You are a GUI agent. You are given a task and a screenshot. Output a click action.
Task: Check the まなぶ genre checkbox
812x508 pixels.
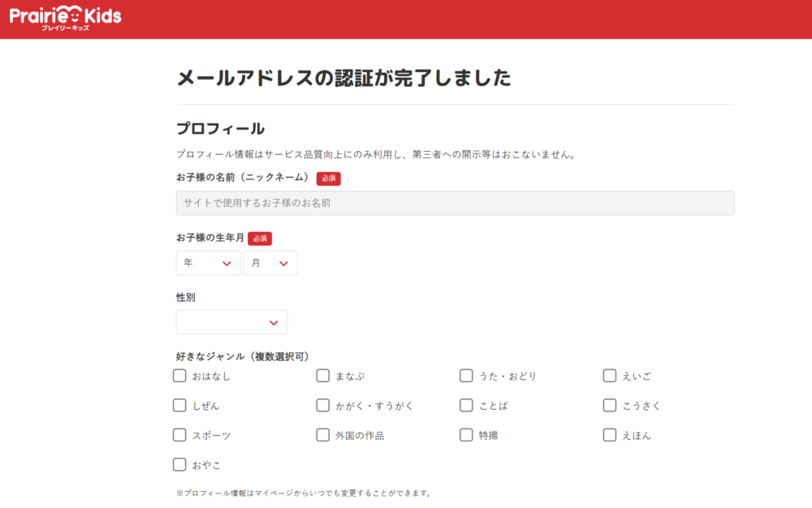[323, 376]
